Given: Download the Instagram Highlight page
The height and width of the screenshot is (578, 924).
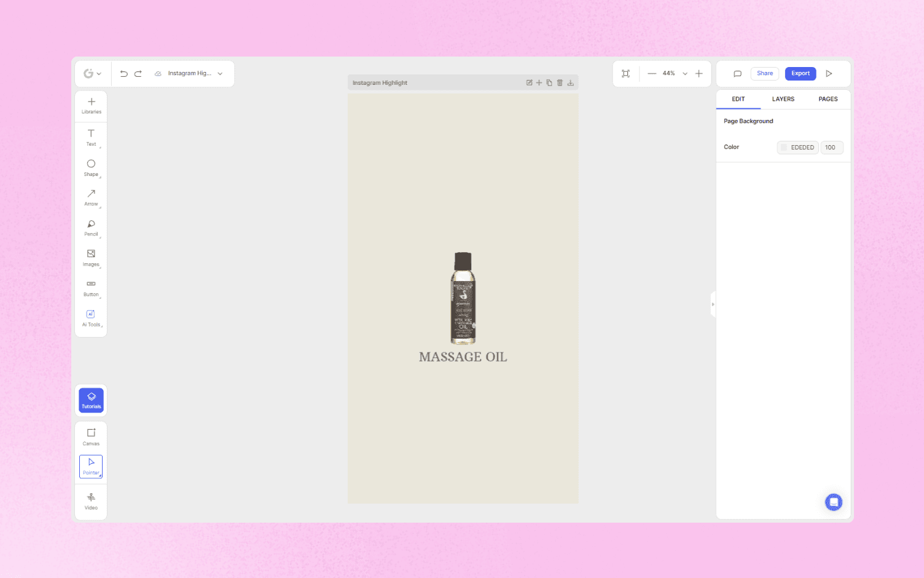Looking at the screenshot, I should [x=570, y=82].
